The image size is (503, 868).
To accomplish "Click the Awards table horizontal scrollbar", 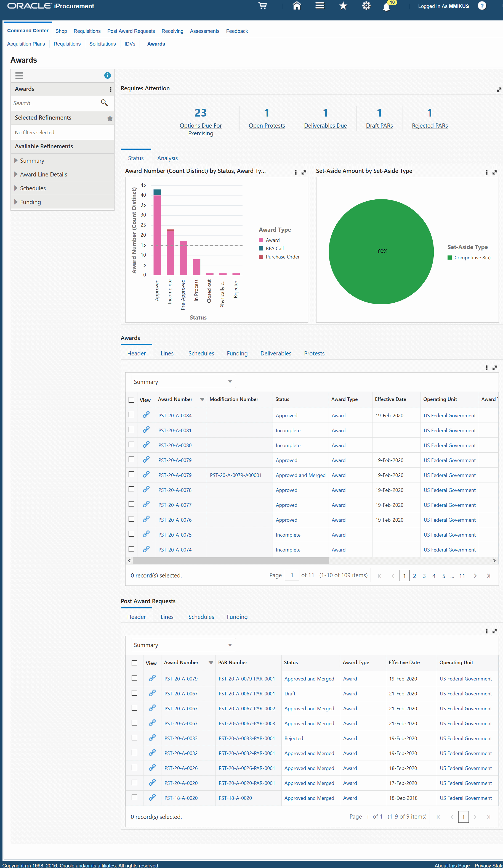I will 231,561.
